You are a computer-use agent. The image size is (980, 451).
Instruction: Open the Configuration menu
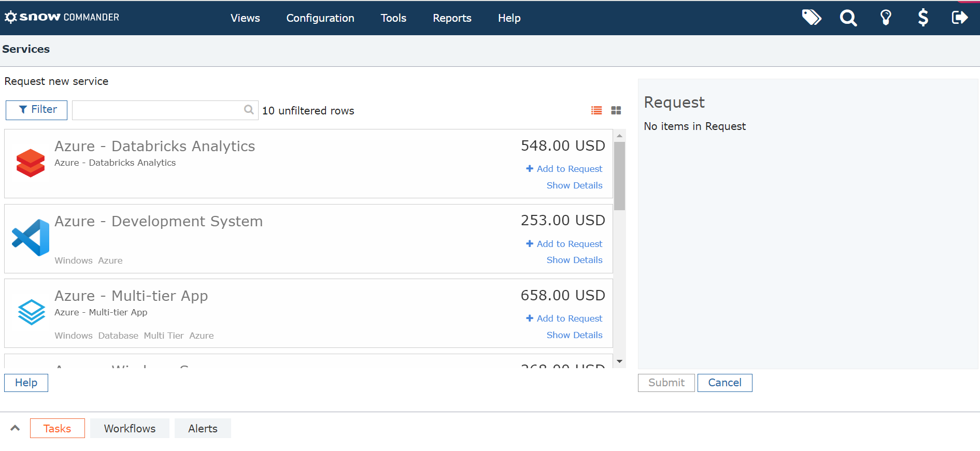(x=320, y=18)
